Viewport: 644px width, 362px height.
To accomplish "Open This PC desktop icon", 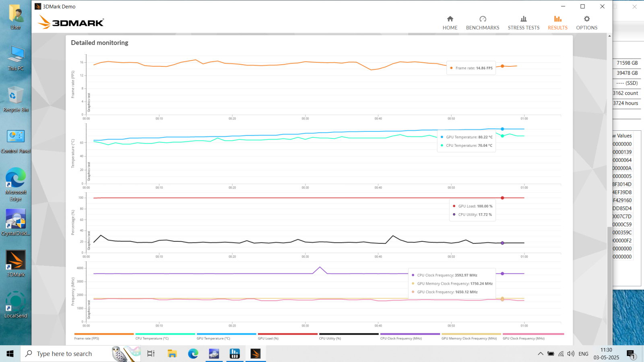I will pos(16,58).
